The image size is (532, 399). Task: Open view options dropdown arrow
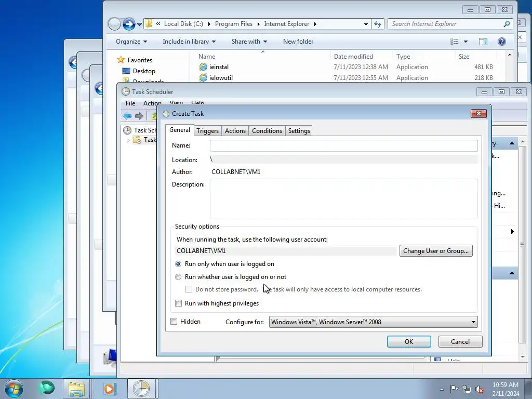pyautogui.click(x=465, y=42)
